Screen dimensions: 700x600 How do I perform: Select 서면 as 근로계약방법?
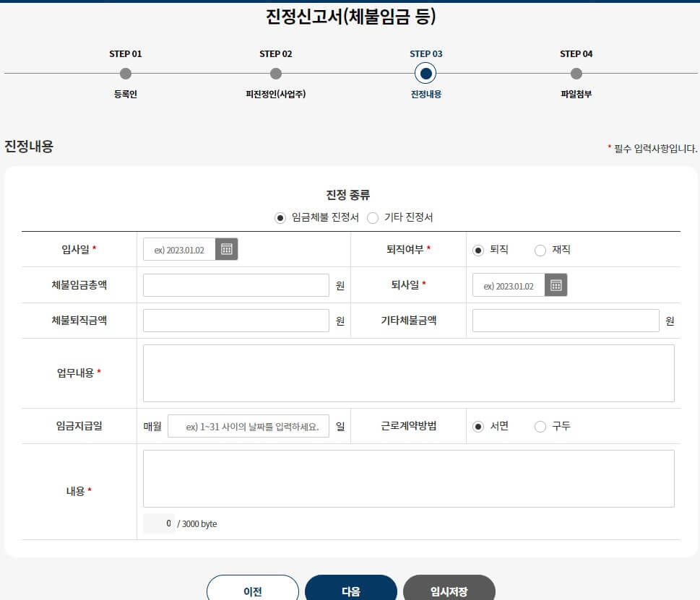tap(478, 426)
